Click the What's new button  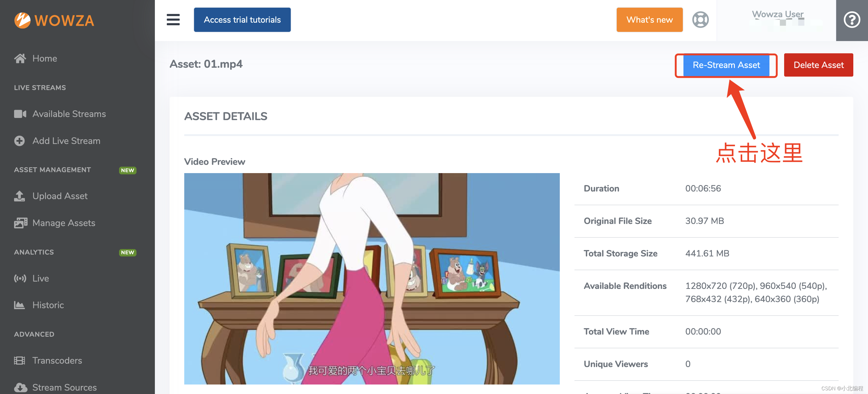coord(649,20)
